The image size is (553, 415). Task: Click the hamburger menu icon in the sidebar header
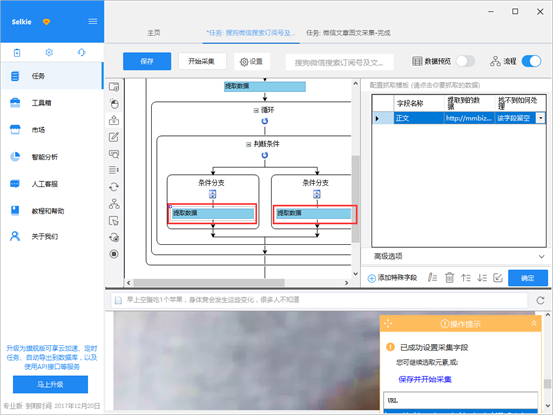coord(93,22)
